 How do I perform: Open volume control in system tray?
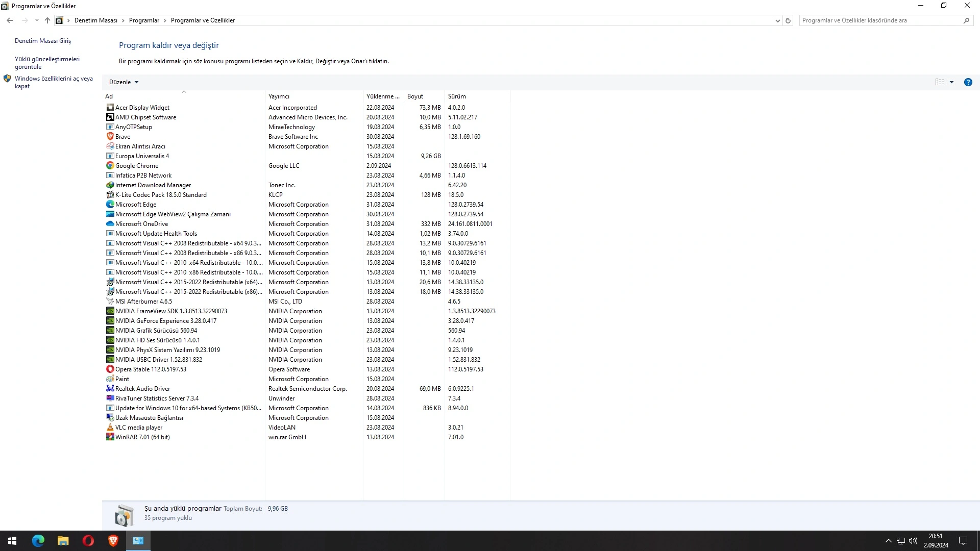(913, 541)
